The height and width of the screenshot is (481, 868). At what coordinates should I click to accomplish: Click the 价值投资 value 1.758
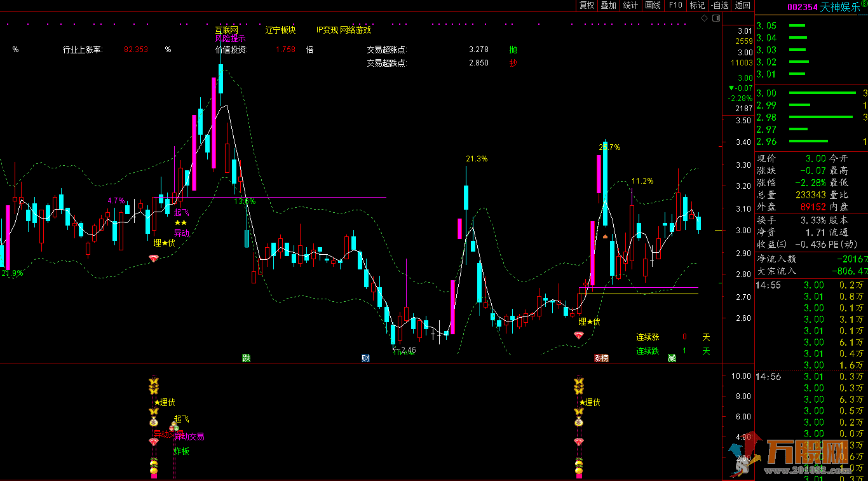click(285, 49)
